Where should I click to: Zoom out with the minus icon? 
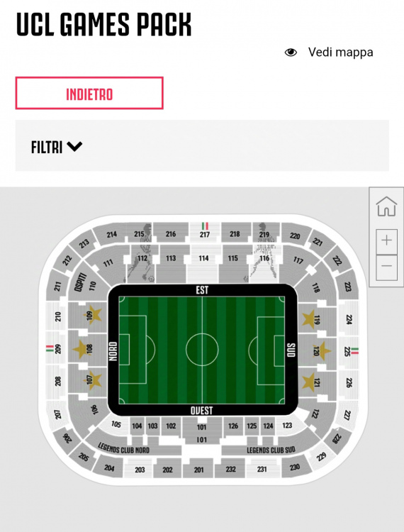[x=386, y=267]
